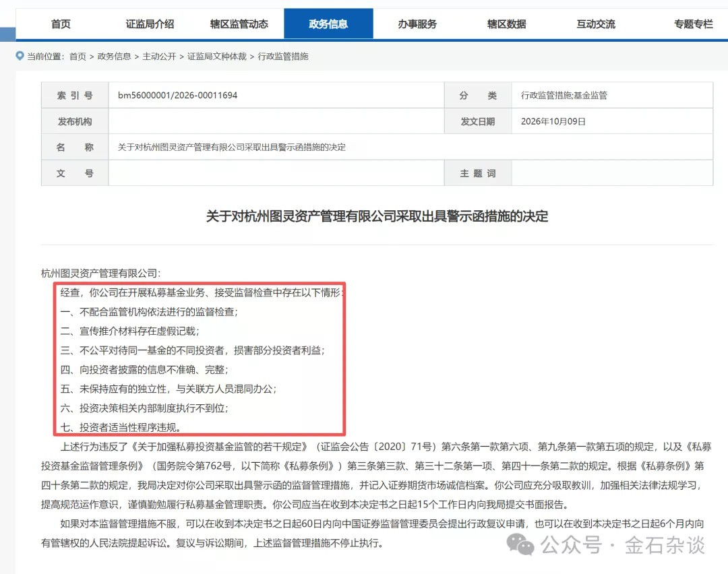This screenshot has width=728, height=574.
Task: Go to 主动公开 in the breadcrumb
Action: pos(159,57)
